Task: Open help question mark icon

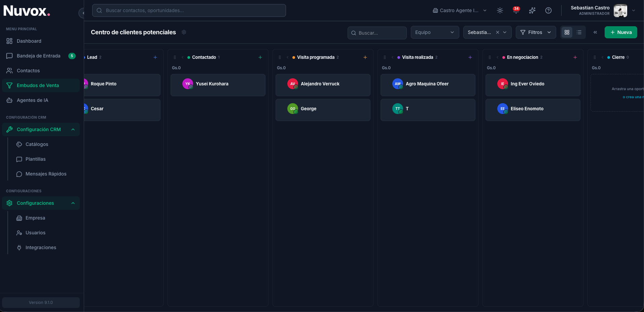Action: point(548,10)
